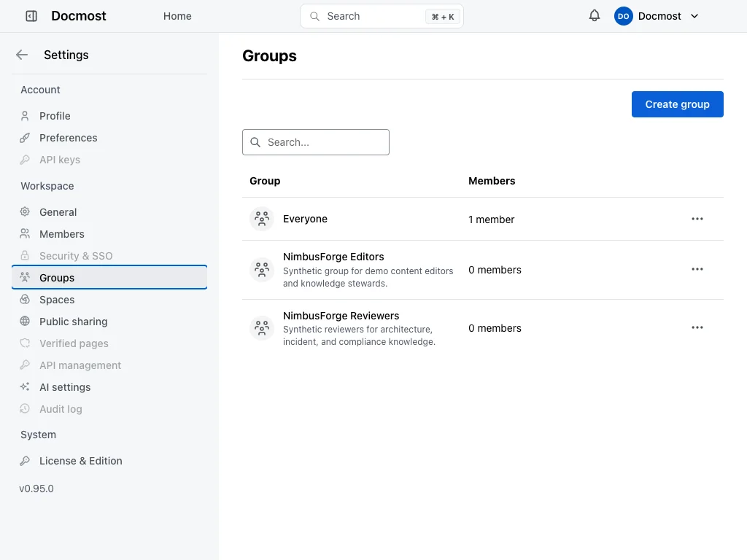Viewport: 747px width, 560px height.
Task: Open the NimbusForge Editors group
Action: (333, 257)
